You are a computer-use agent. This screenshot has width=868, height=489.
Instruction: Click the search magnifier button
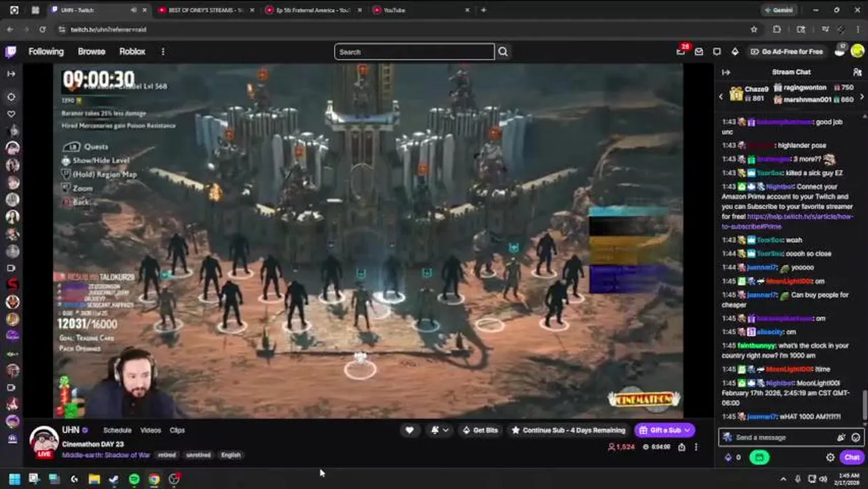[503, 52]
